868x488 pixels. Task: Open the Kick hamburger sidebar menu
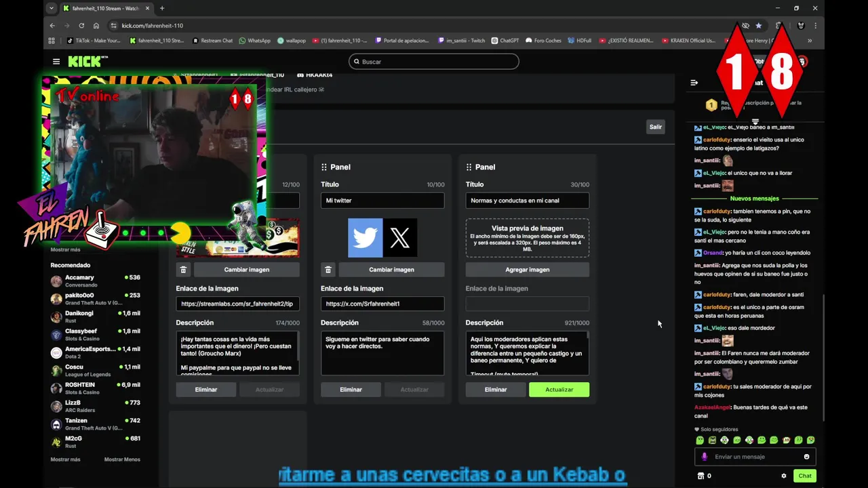[x=56, y=62]
